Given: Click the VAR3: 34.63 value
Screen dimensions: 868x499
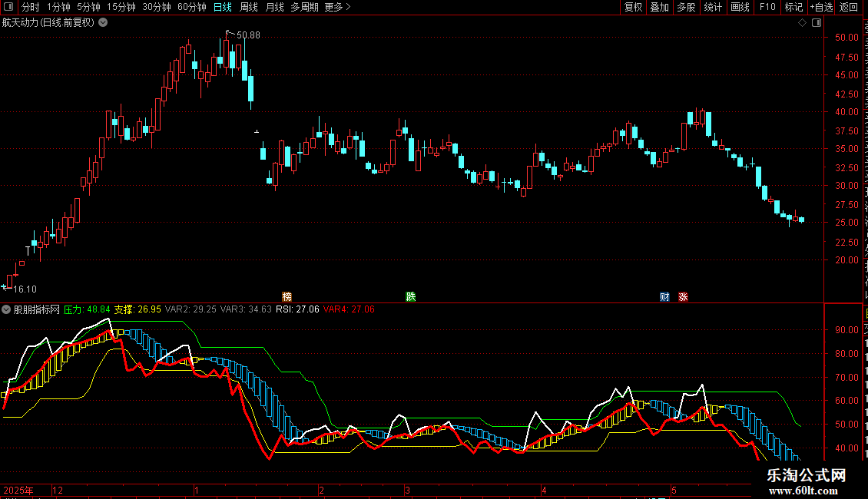Looking at the screenshot, I should click(x=247, y=309).
